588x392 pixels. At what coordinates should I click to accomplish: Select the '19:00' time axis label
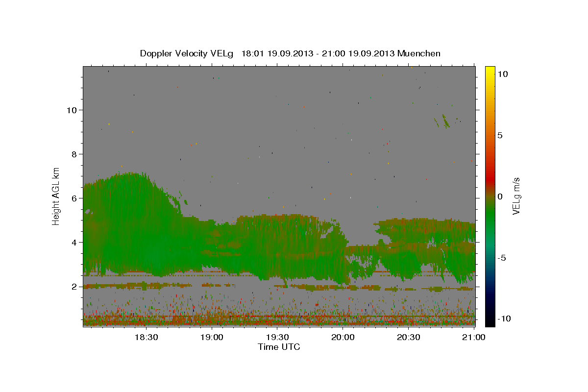212,337
